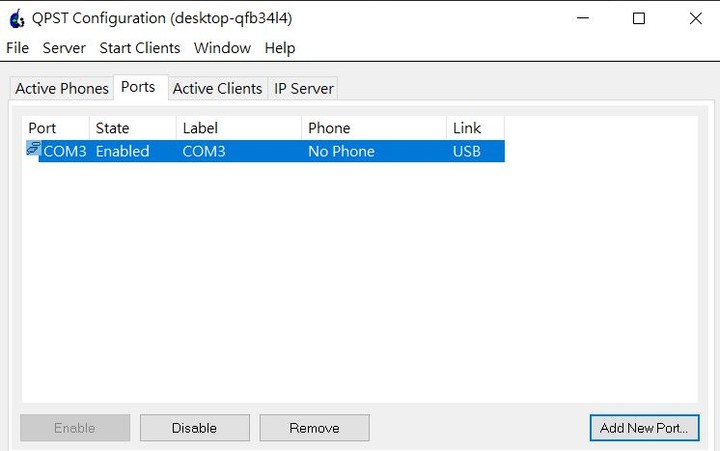Click the Add New Port button
Screen dimensions: 720x451
(x=644, y=428)
